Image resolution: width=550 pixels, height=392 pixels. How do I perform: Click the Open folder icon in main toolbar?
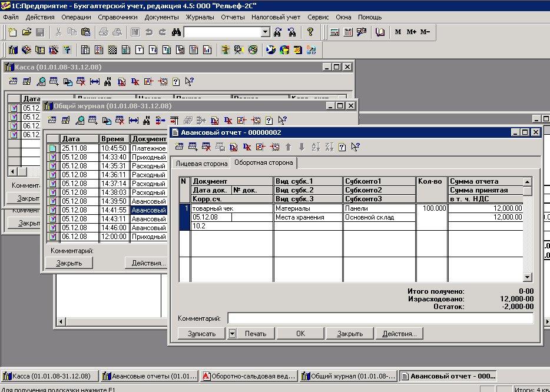coord(26,32)
